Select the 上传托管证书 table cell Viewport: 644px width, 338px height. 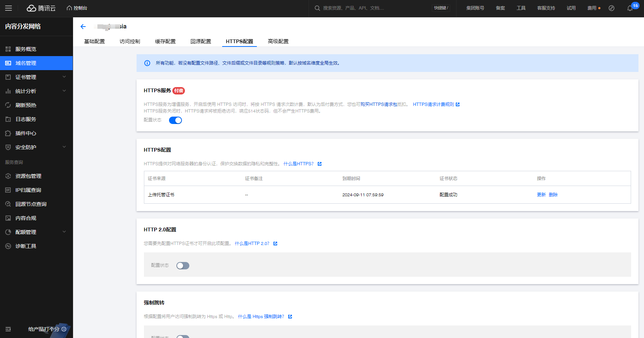[161, 195]
